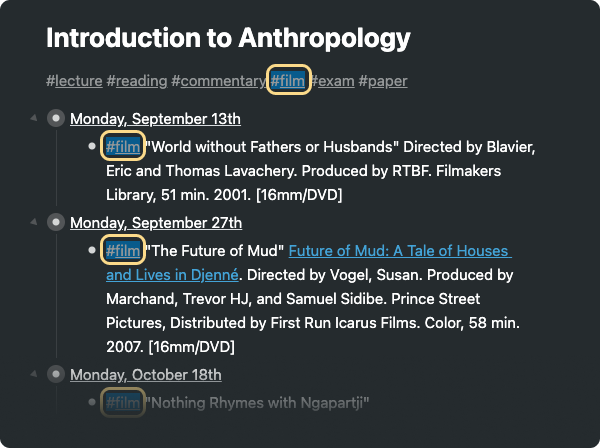Open the Monday, September 13th heading link
This screenshot has height=448, width=600.
tap(155, 119)
